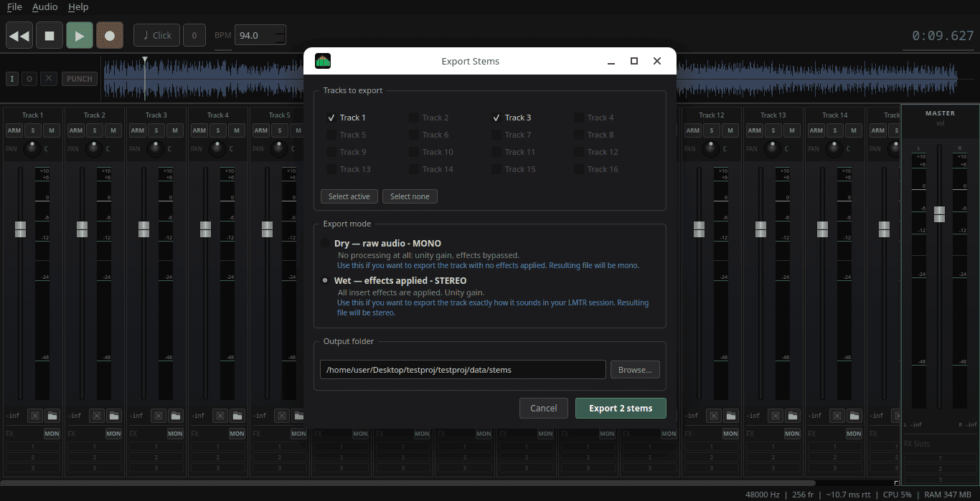Toggle the metronome Click button
Screen dimensions: 980x501
[x=156, y=35]
